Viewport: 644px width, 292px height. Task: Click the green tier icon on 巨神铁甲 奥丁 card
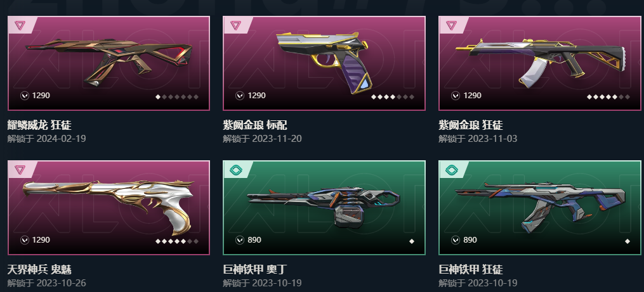(235, 170)
